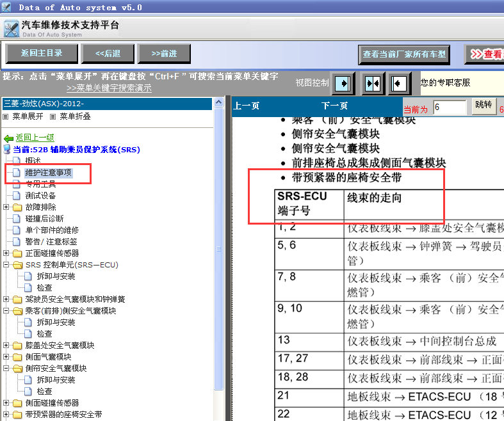
Task: Open the 菜单关键字搜索演示 link
Action: (x=109, y=88)
